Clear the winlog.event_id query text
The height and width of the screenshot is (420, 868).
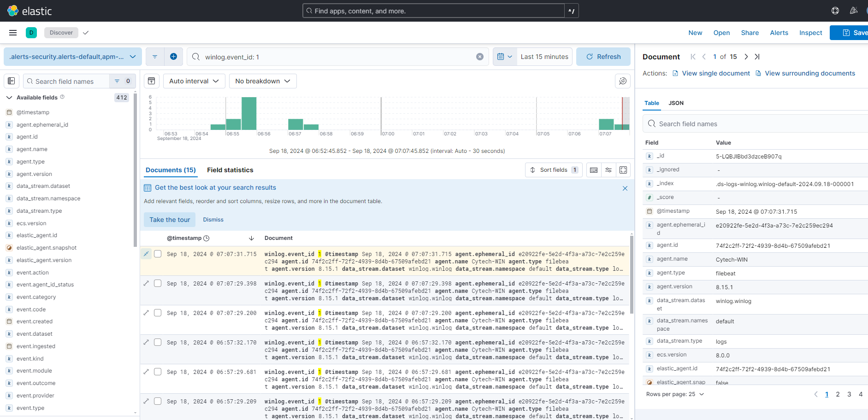click(x=480, y=57)
